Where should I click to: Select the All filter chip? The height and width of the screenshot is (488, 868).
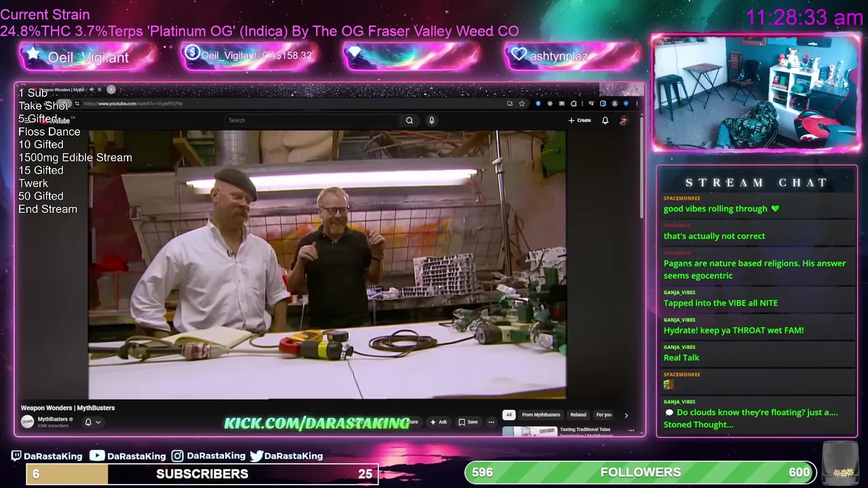[x=509, y=415]
